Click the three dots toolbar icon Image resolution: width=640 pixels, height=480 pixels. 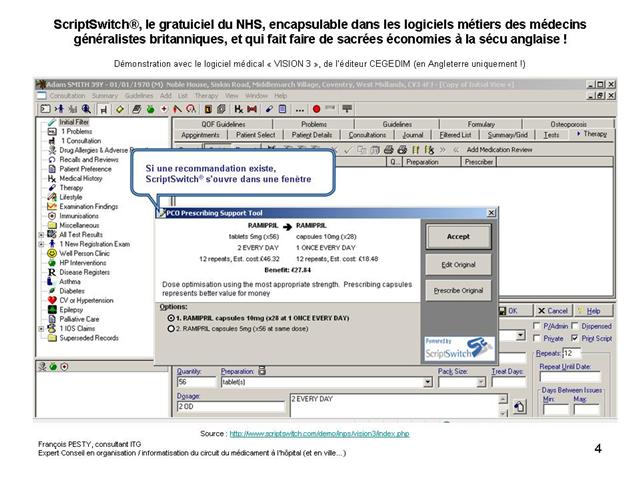click(x=300, y=109)
